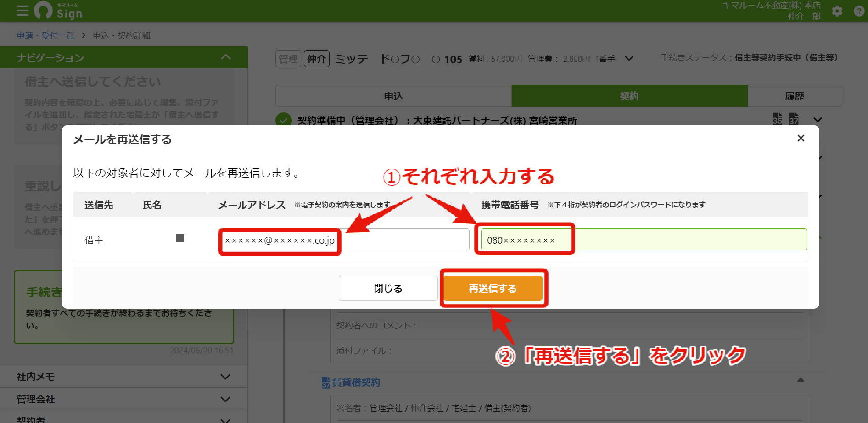Click the 閉じる button
This screenshot has height=423, width=868.
388,288
